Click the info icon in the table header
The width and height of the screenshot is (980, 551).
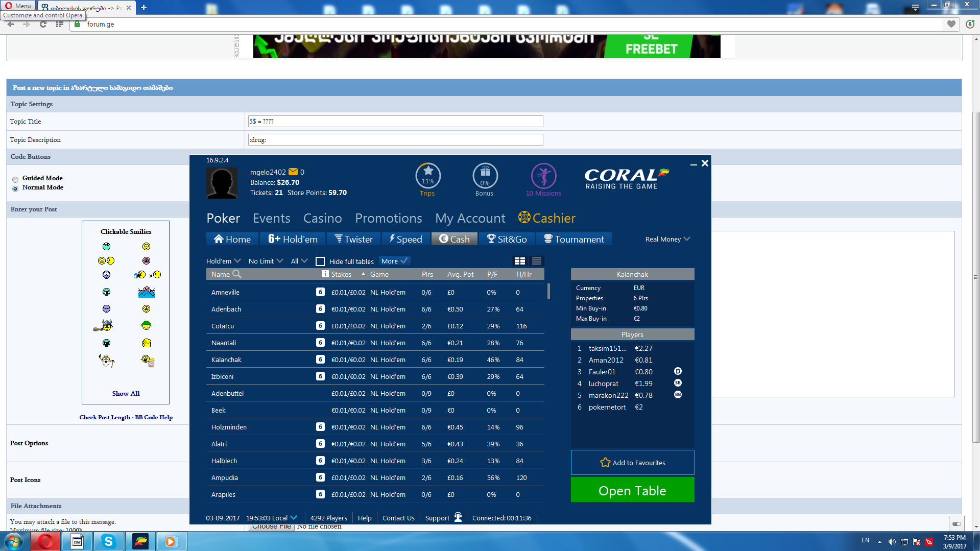click(325, 274)
